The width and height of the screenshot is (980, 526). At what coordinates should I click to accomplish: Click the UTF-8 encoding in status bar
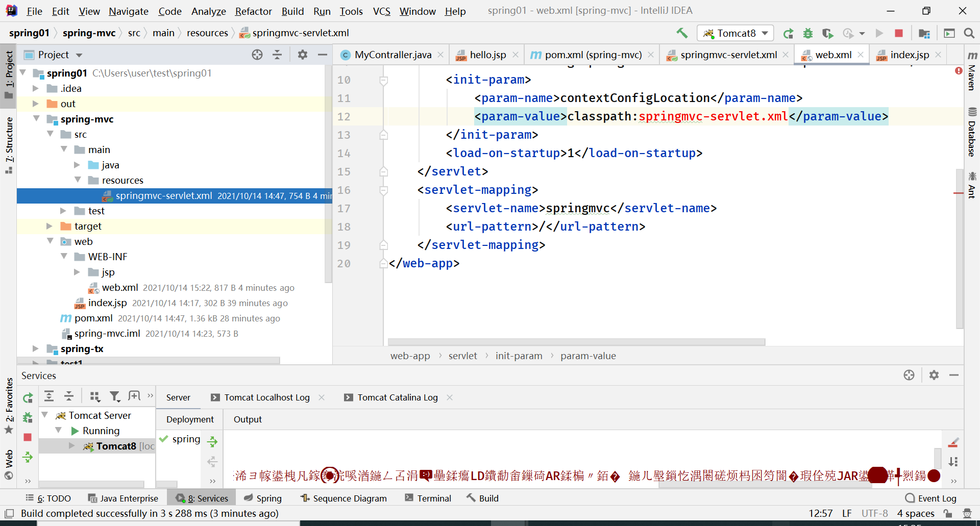[875, 513]
